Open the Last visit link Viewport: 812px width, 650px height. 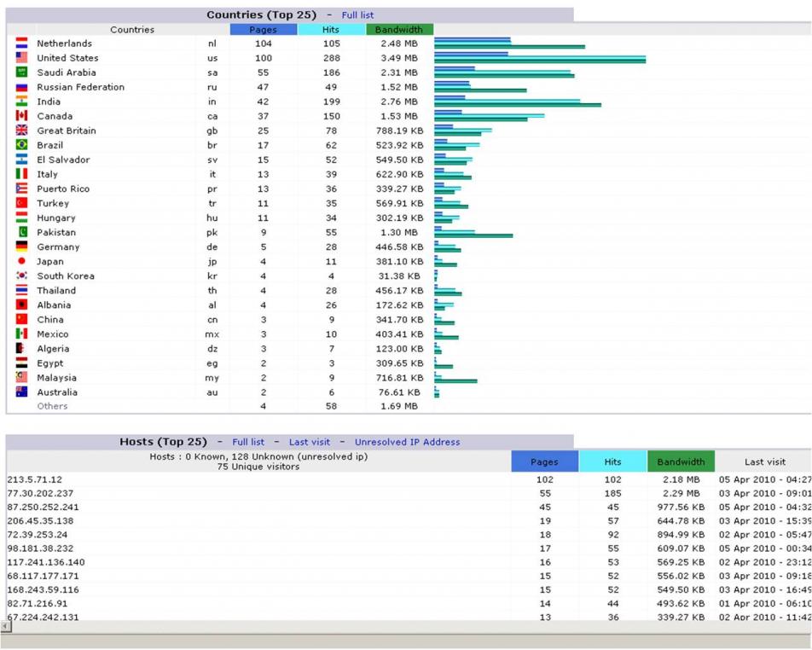click(309, 442)
